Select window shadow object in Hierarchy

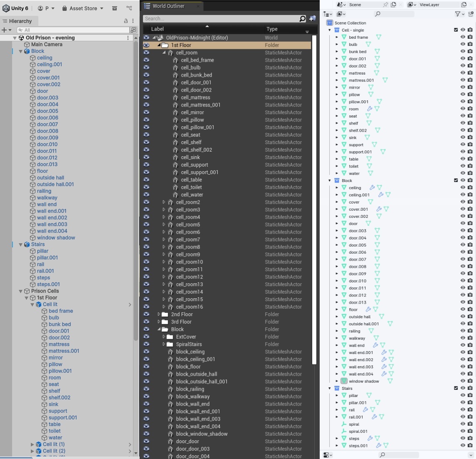pyautogui.click(x=56, y=237)
